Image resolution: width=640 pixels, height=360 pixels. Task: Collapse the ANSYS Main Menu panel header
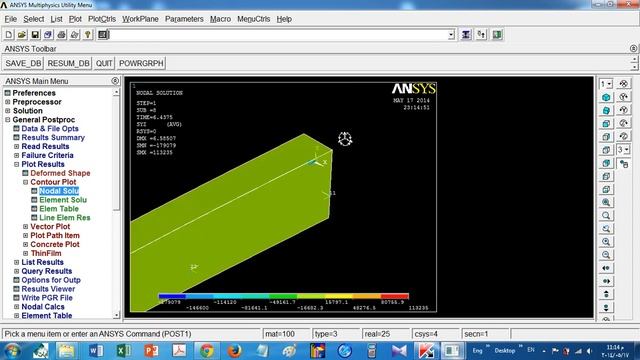(115, 81)
